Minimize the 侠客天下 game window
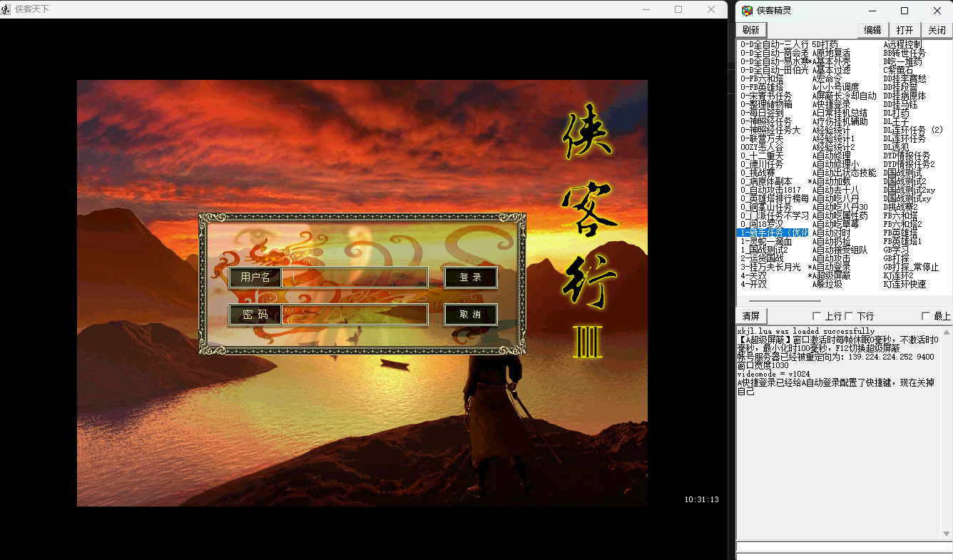Image resolution: width=953 pixels, height=560 pixels. [x=646, y=9]
